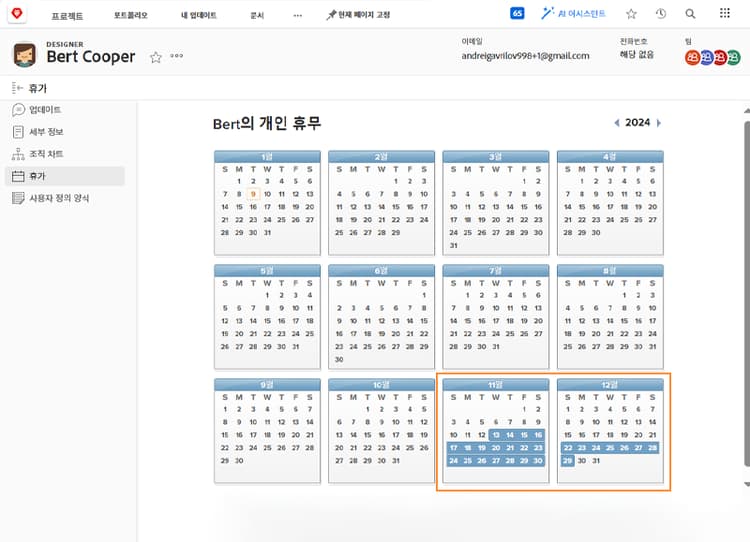This screenshot has width=750, height=542.
Task: Click the 6월 month header
Action: click(381, 271)
